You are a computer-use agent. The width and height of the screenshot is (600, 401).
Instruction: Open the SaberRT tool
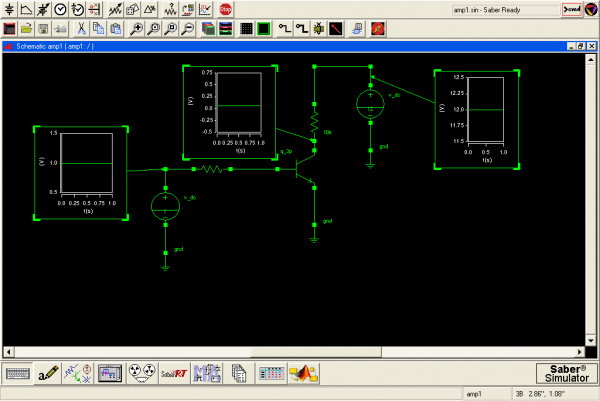tap(174, 373)
